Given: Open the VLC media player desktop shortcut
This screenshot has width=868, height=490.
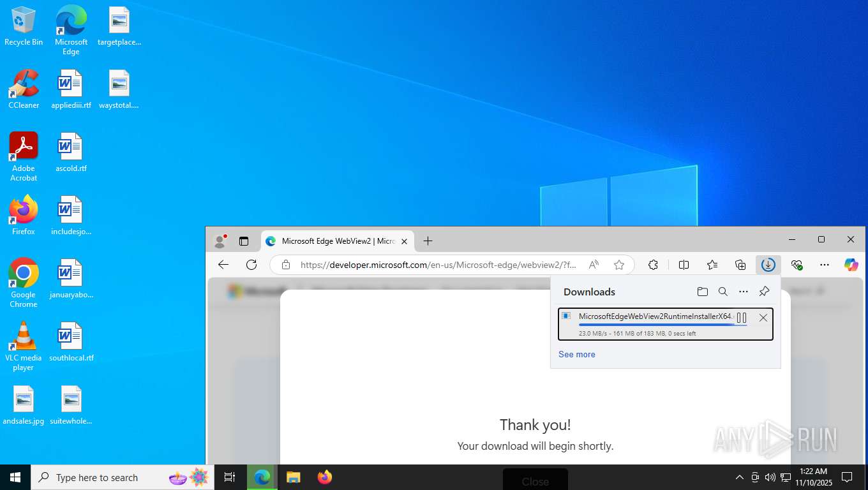Looking at the screenshot, I should (x=24, y=346).
